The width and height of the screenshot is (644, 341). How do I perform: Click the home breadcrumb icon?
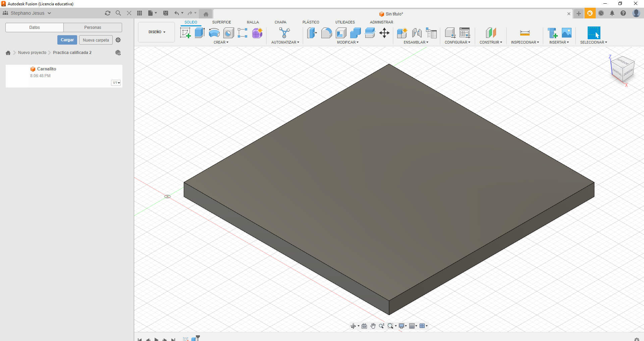tap(8, 53)
